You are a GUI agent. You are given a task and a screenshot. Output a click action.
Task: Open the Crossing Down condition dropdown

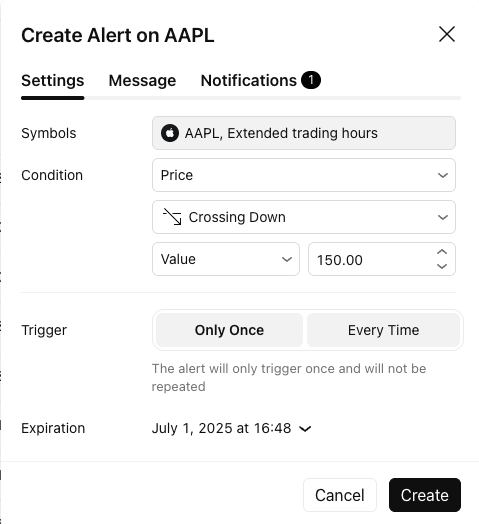coord(304,217)
